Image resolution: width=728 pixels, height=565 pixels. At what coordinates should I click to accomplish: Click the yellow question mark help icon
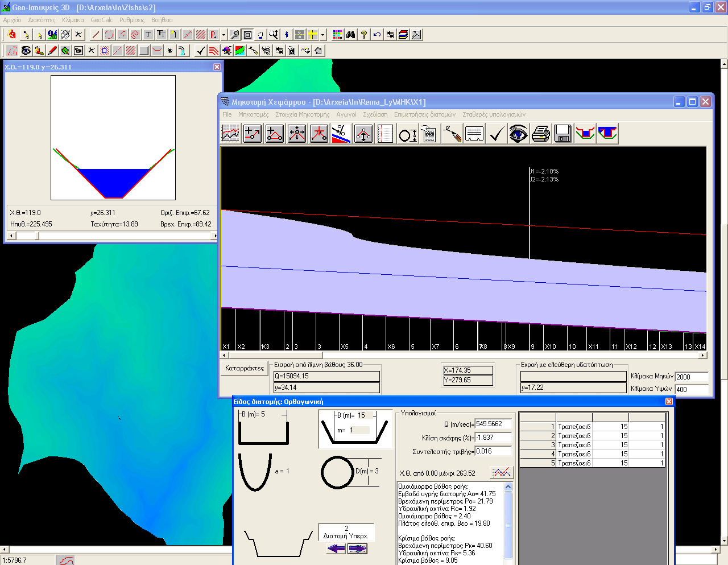pos(364,35)
